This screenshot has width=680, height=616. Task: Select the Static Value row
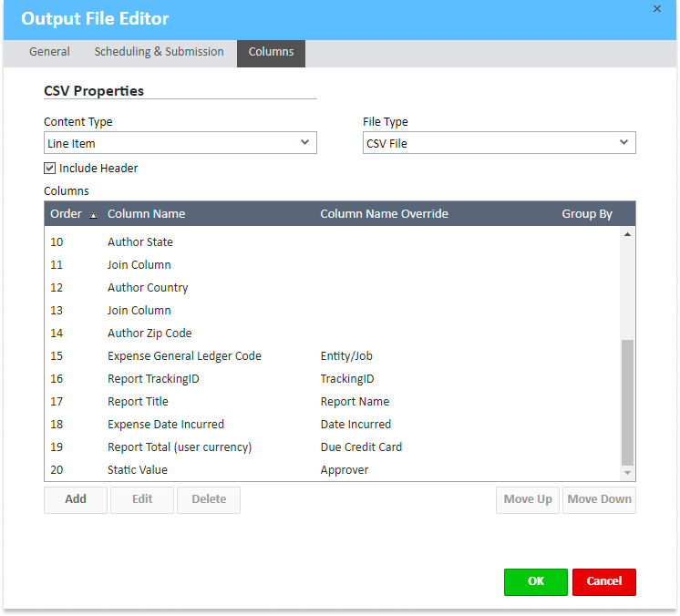[x=138, y=470]
